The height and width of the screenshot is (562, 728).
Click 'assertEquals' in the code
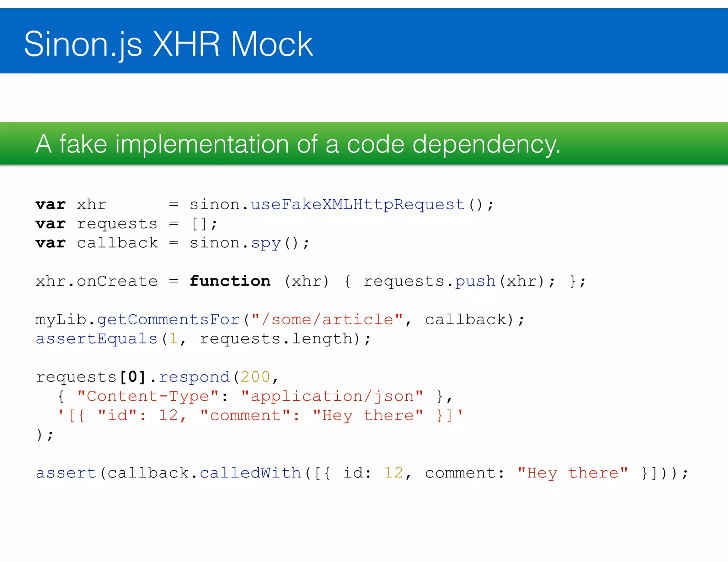pyautogui.click(x=96, y=339)
